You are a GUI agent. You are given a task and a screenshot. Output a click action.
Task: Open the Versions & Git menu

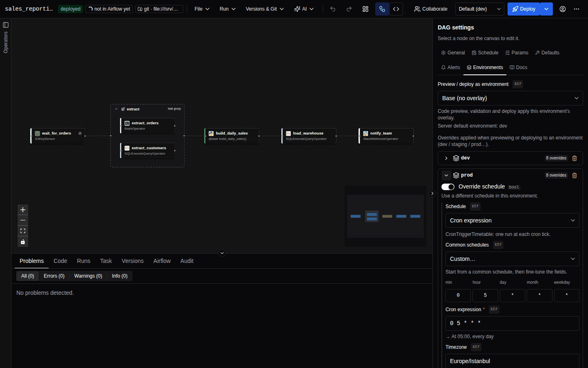[265, 9]
